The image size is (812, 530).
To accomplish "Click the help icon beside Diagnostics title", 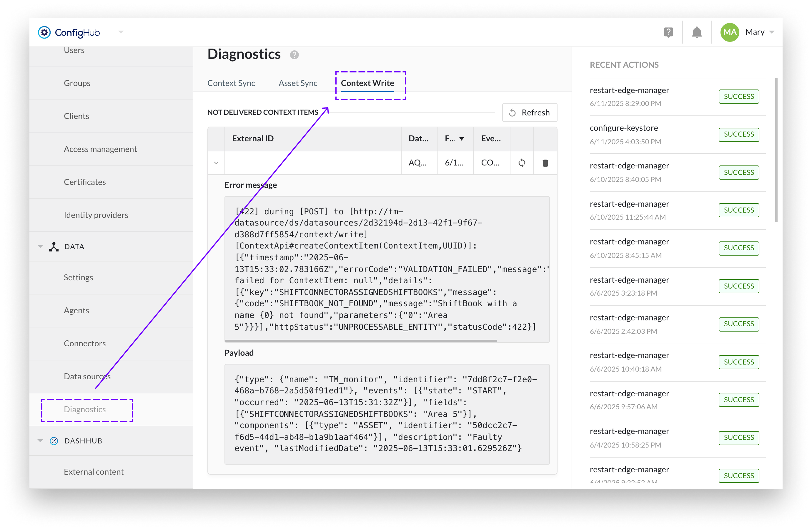I will pos(294,55).
